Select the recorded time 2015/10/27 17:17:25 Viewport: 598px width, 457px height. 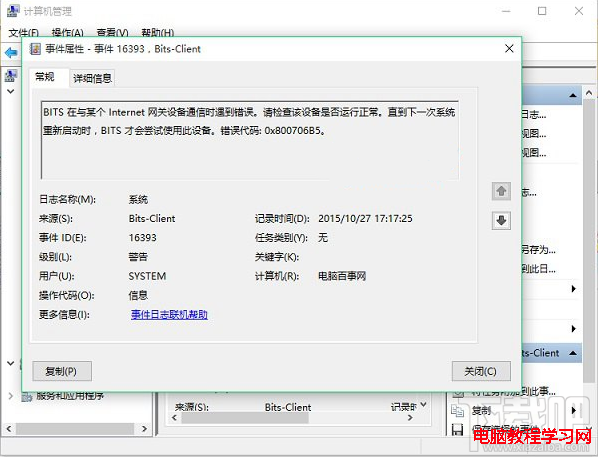(x=365, y=219)
